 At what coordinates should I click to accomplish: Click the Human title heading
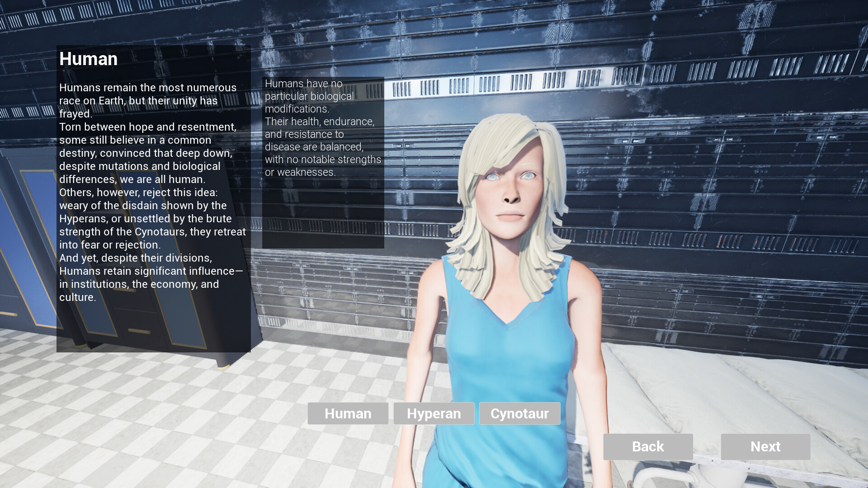tap(89, 59)
